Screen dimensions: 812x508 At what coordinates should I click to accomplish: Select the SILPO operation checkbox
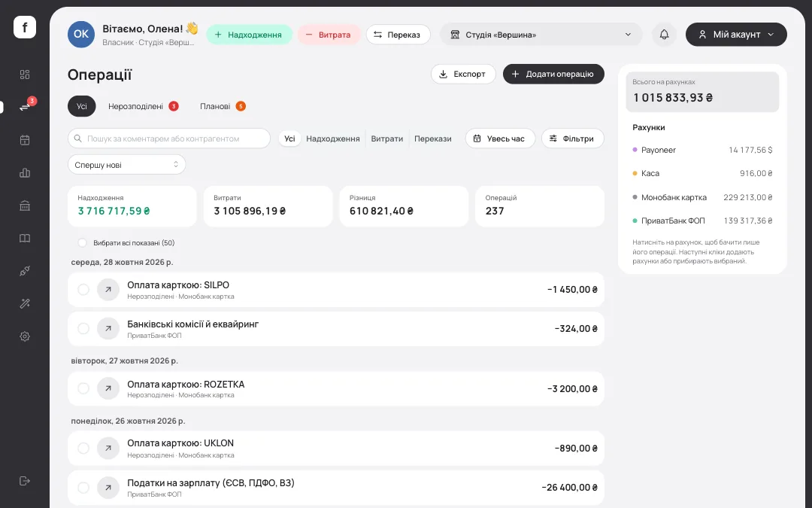tap(83, 290)
